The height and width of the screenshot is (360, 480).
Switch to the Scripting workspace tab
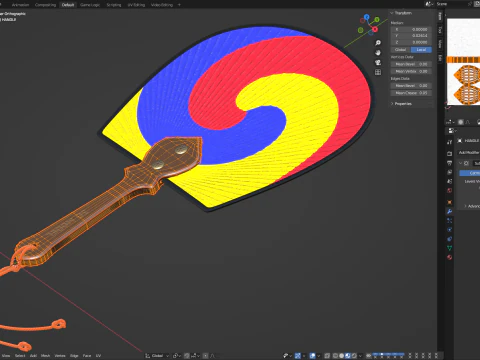tap(114, 5)
